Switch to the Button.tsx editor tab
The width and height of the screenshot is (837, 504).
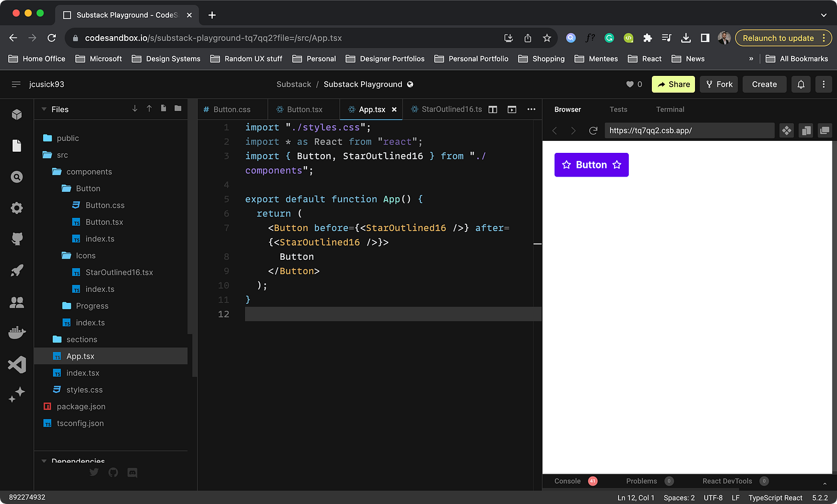pyautogui.click(x=299, y=109)
